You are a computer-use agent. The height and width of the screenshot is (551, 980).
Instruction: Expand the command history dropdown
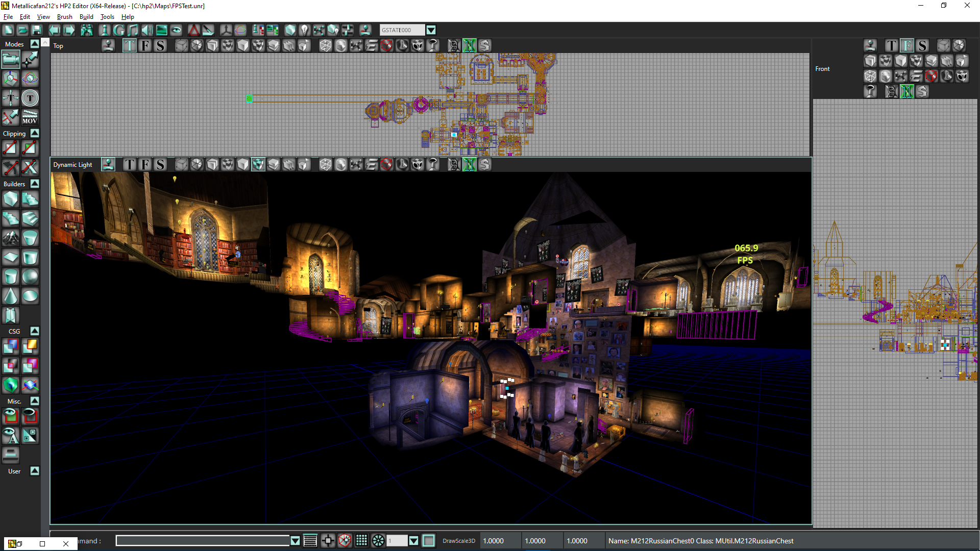click(295, 541)
